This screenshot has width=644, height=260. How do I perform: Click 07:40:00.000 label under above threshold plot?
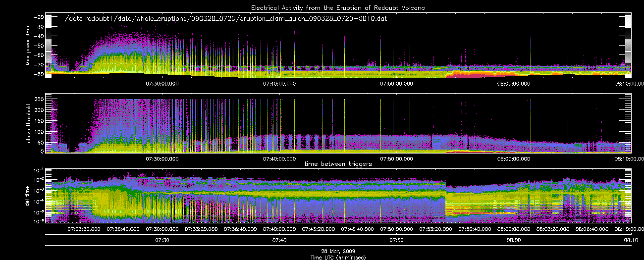coord(280,159)
